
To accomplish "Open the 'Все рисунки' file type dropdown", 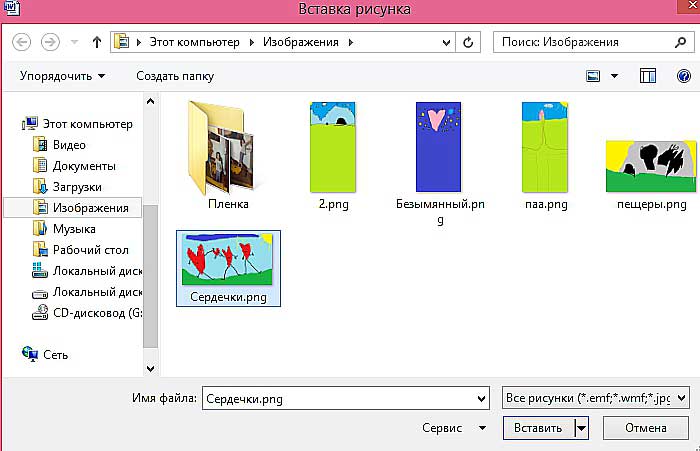I will [596, 398].
